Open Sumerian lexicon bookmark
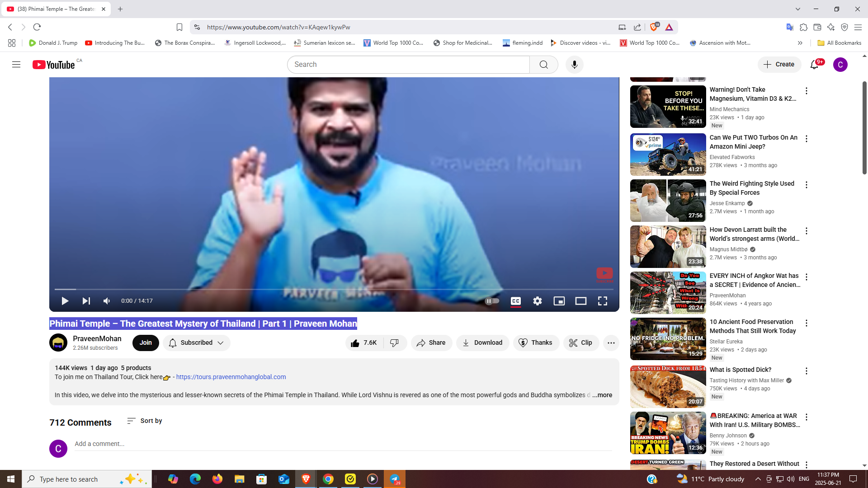Screen dimensions: 868x488 [x=324, y=43]
